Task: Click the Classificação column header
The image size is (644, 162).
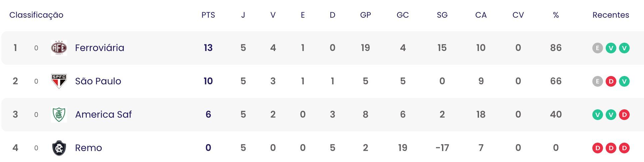Action: [x=36, y=15]
